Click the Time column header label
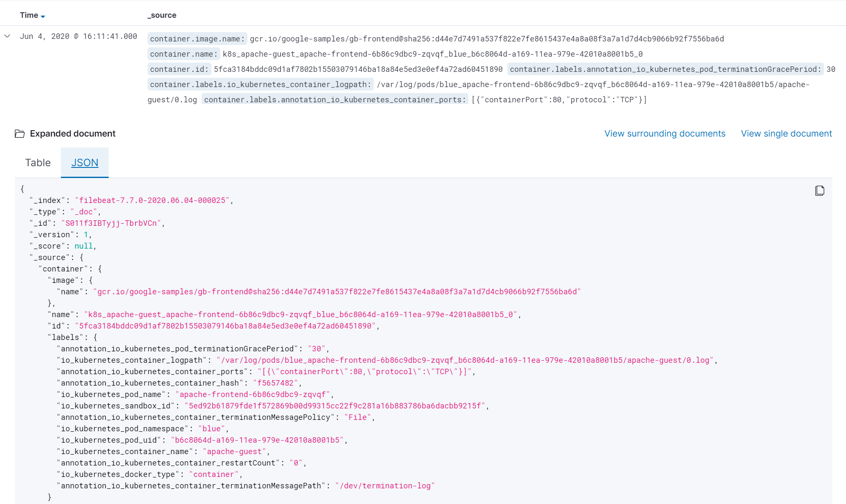 (29, 15)
